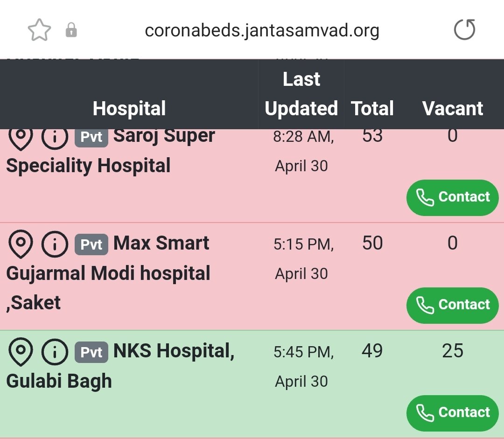Sort by Total beds column header
Screen dimensions: 504x439
point(372,108)
